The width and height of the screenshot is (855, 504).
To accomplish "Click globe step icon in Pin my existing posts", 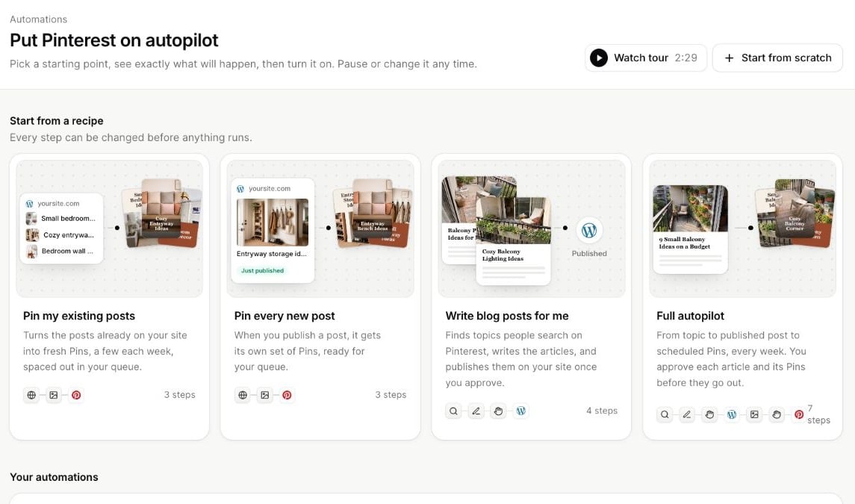I will tap(31, 395).
